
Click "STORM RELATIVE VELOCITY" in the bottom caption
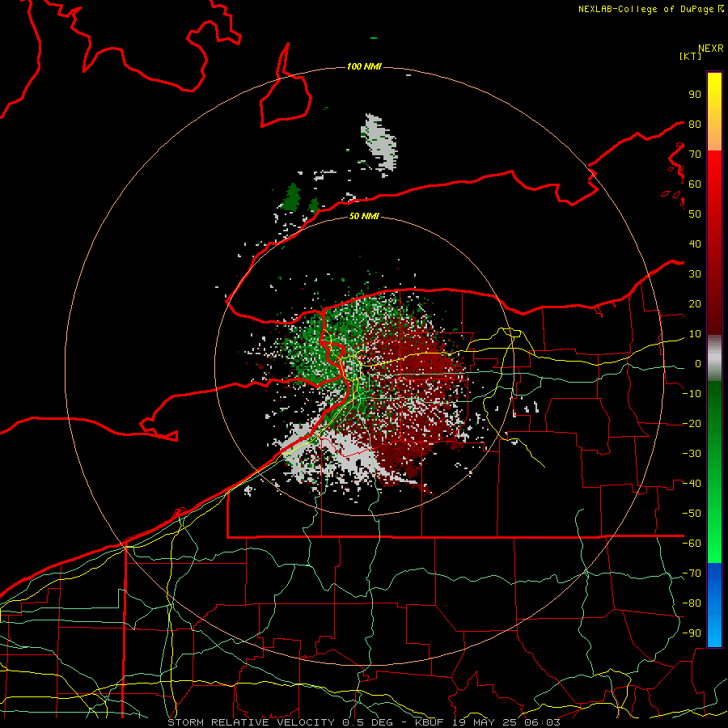coord(252,722)
